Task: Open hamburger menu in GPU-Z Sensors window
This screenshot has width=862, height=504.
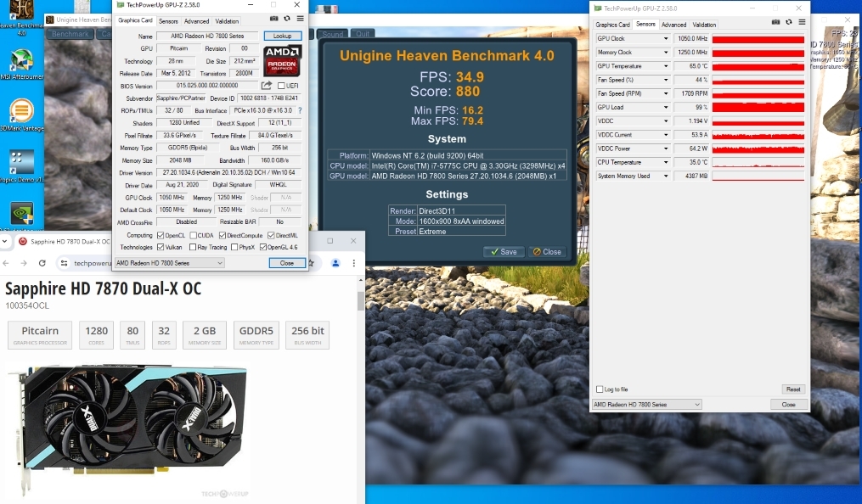Action: click(802, 22)
